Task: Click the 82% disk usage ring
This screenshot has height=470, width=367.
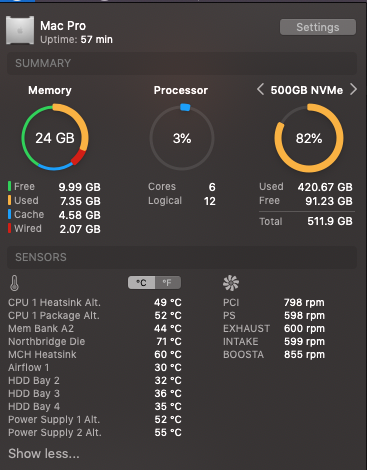Action: [309, 138]
